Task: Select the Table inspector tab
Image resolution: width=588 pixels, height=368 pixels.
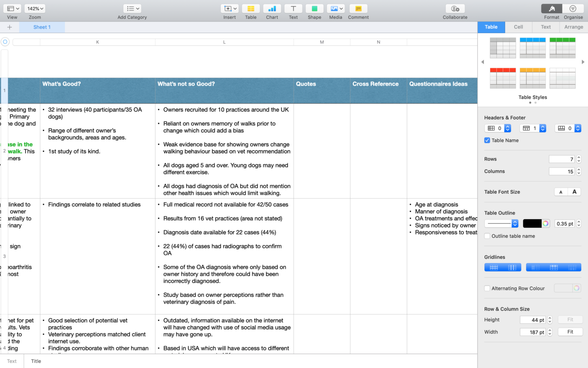Action: [x=491, y=27]
